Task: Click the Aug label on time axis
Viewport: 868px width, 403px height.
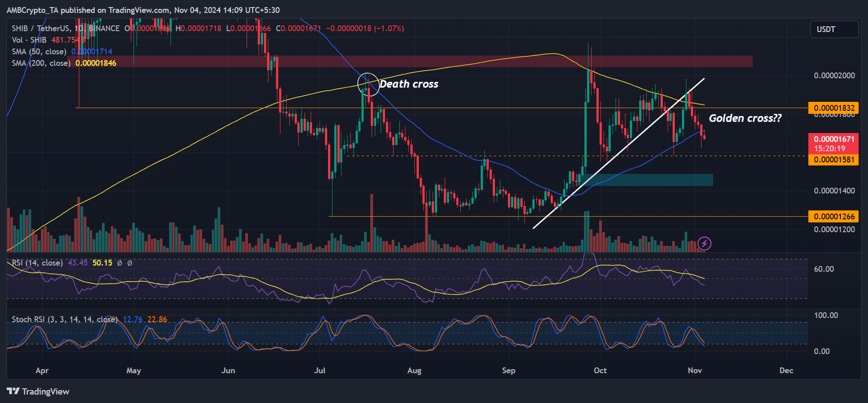Action: 414,371
